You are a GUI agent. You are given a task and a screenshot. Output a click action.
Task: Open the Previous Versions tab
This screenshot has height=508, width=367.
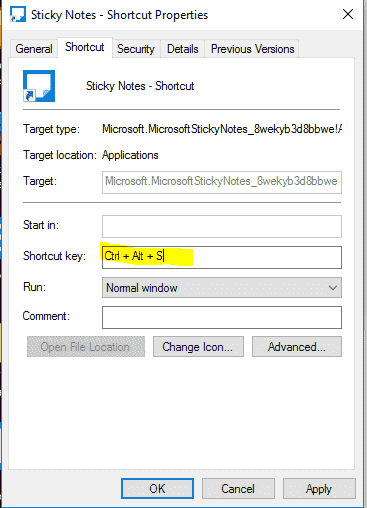tap(252, 49)
